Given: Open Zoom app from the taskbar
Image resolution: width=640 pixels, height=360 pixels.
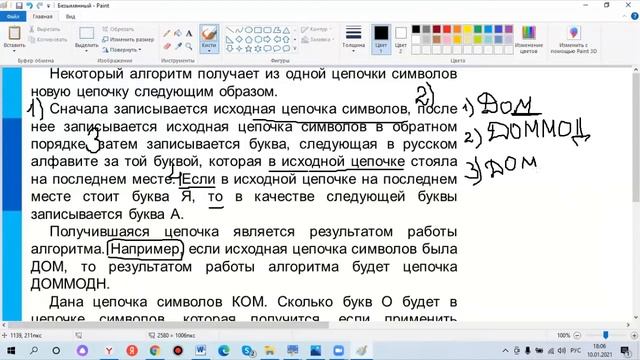Looking at the screenshot, I should point(338,350).
